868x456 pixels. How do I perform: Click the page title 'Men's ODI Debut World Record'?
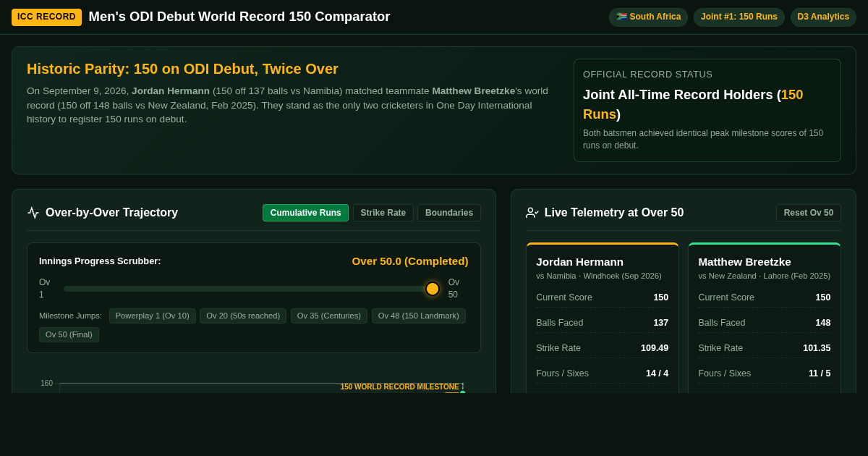pyautogui.click(x=239, y=17)
